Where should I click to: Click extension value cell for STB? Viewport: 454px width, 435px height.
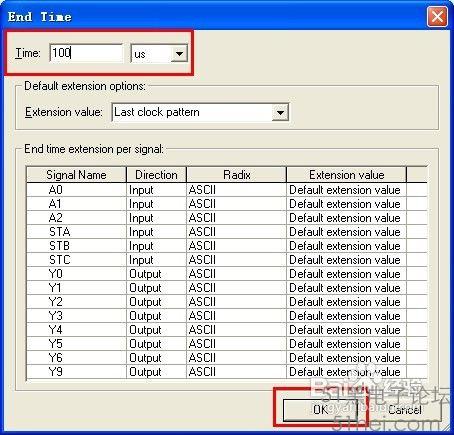[346, 246]
